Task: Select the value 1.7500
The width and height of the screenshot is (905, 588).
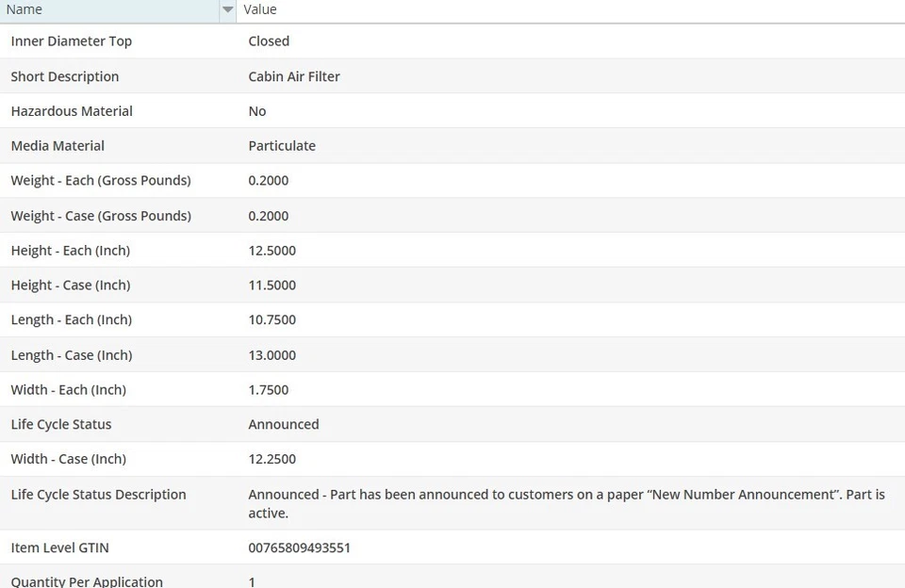Action: coord(269,390)
